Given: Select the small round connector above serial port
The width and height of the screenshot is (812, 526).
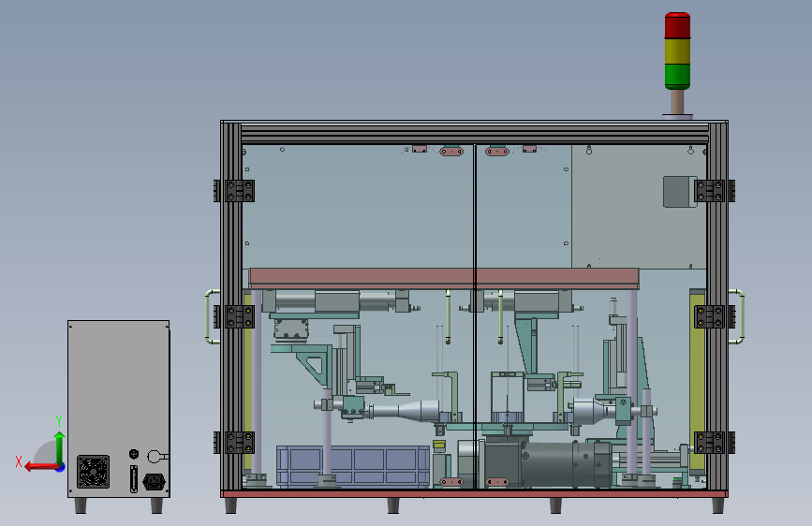Looking at the screenshot, I should tap(134, 454).
